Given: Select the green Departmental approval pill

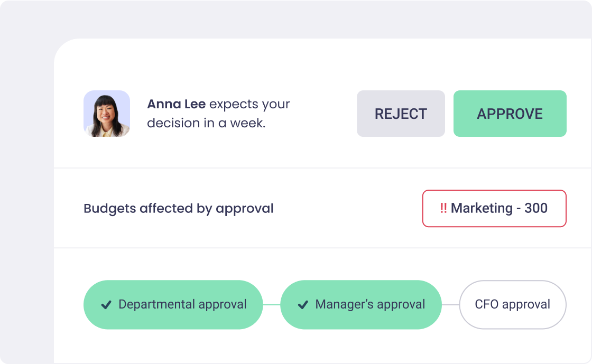Looking at the screenshot, I should pos(173,304).
